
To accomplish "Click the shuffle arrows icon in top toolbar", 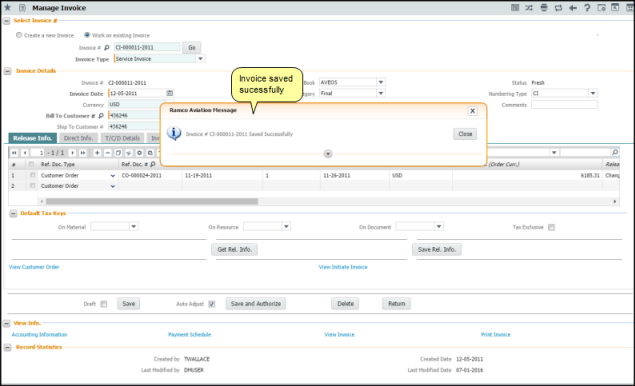I will (529, 7).
